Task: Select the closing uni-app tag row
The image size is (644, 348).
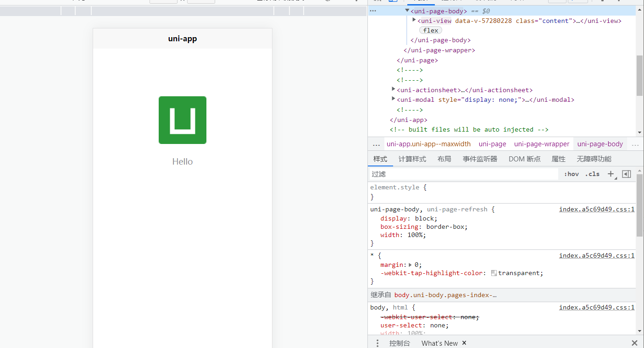Action: click(x=408, y=120)
